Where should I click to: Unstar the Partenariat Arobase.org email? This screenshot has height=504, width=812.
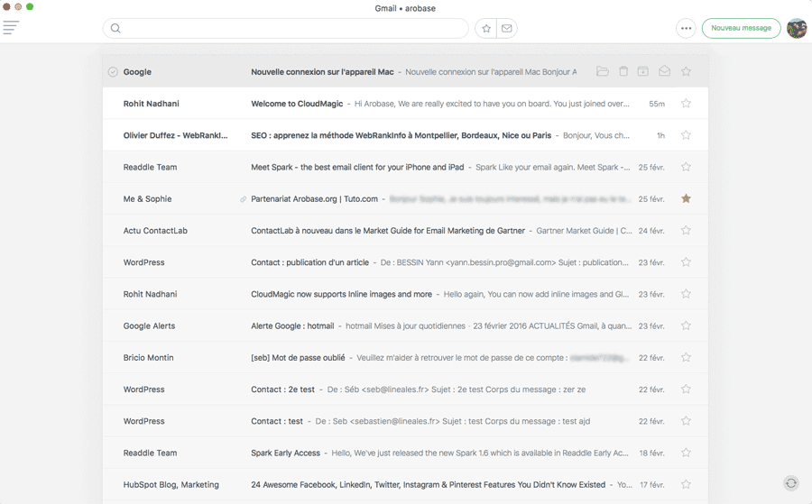pyautogui.click(x=687, y=198)
